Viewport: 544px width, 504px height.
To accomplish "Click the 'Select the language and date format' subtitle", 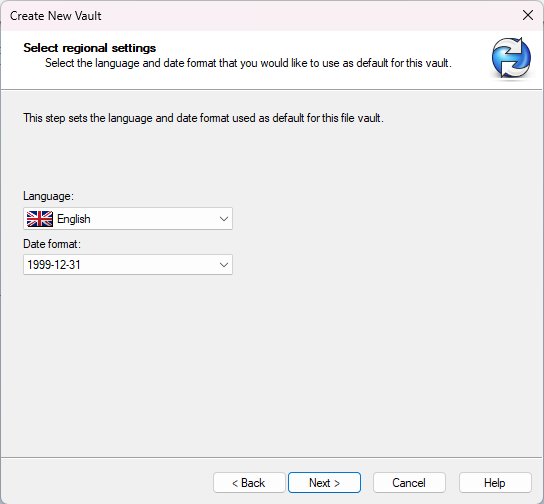I will pyautogui.click(x=248, y=63).
